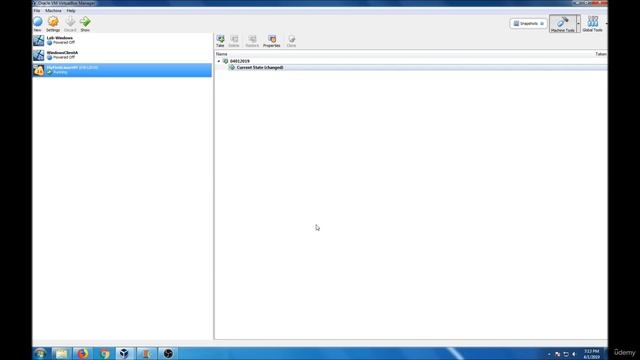The height and width of the screenshot is (360, 640).
Task: Open File Explorer from the taskbar
Action: [62, 353]
